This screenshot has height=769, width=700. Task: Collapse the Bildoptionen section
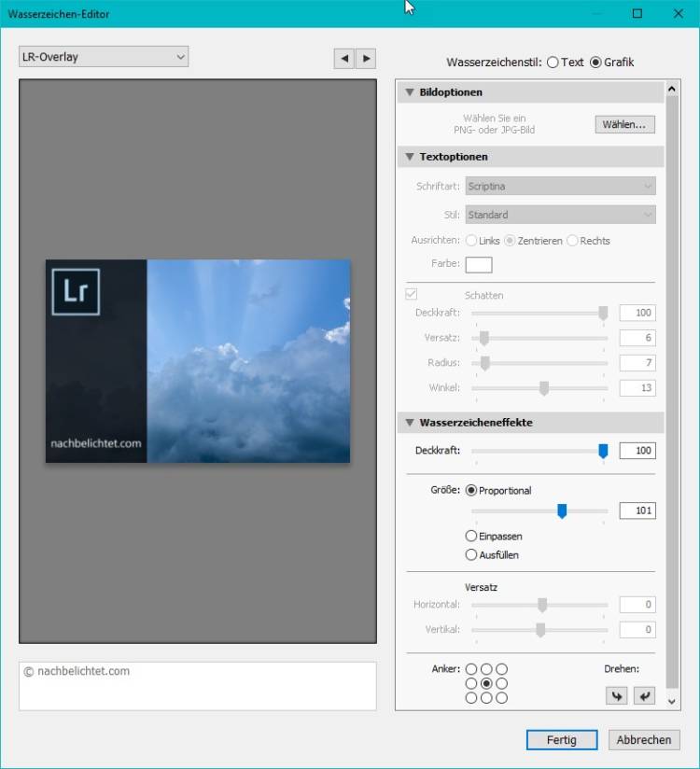(x=409, y=92)
